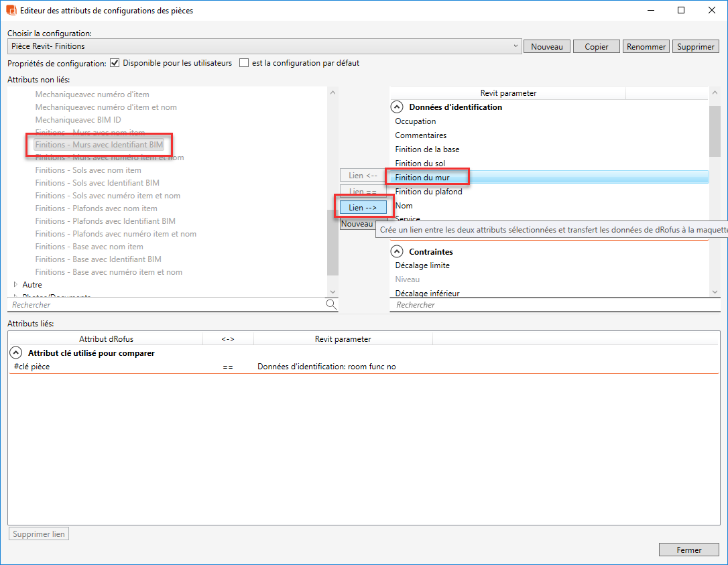Viewport: 728px width, 565px height.
Task: Click the Renommer button
Action: [646, 46]
